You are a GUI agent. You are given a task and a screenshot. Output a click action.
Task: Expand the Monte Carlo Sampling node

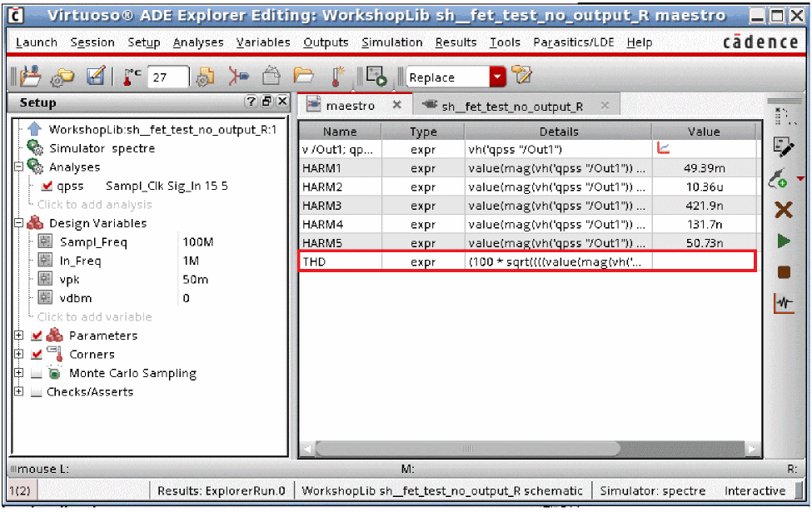(18, 373)
